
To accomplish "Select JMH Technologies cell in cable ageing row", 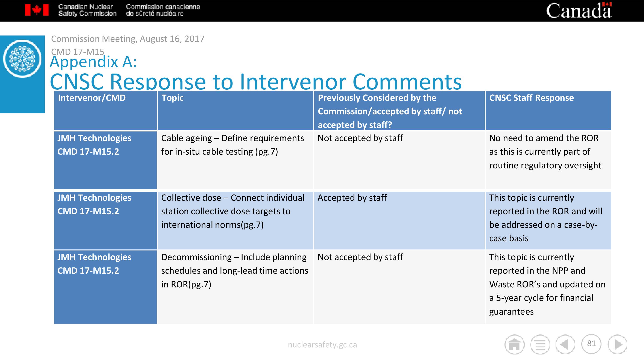I will (x=105, y=160).
